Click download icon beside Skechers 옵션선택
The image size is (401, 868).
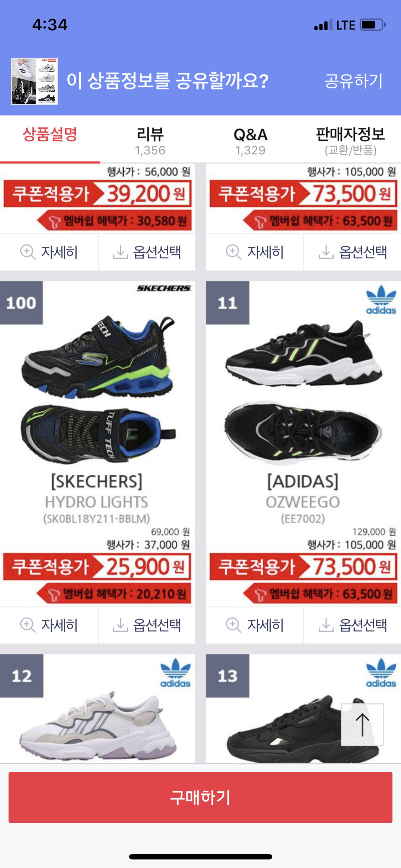[120, 625]
